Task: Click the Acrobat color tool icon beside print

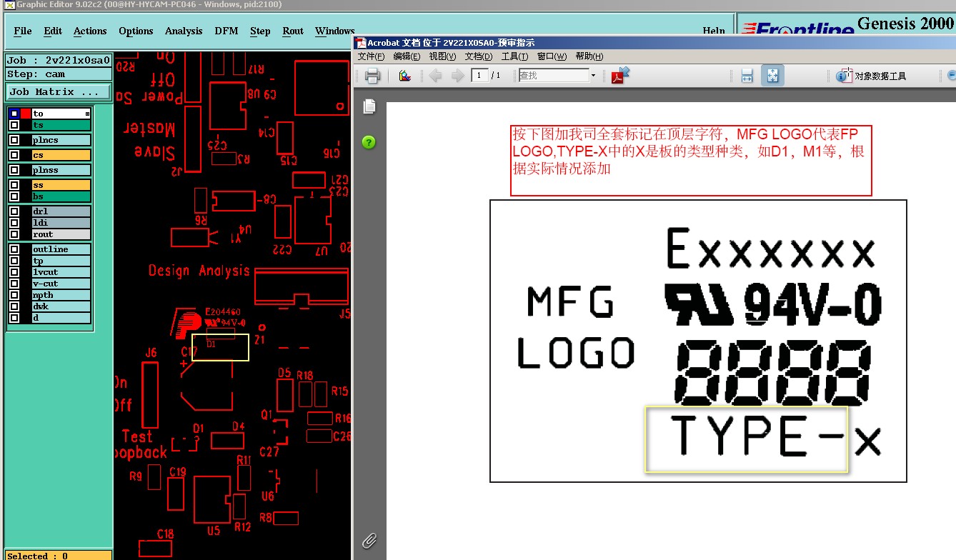Action: point(405,76)
